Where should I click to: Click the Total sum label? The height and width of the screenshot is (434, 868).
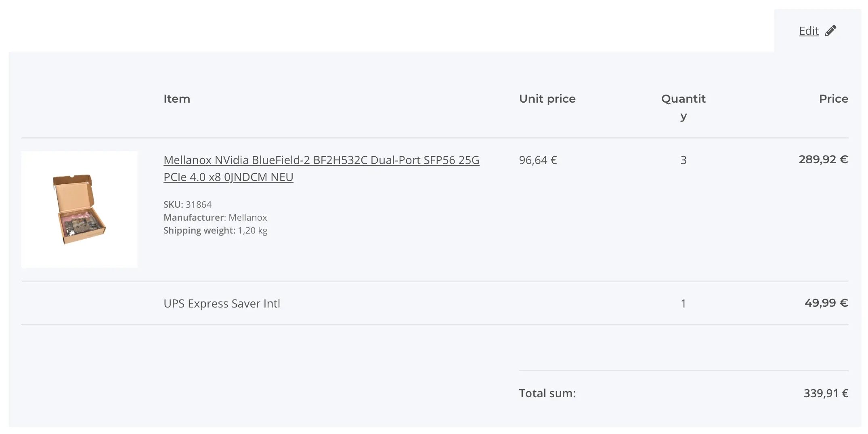click(x=547, y=393)
